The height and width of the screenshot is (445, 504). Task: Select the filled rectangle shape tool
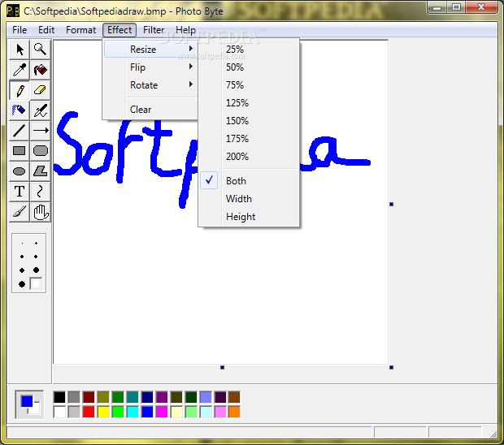click(x=20, y=151)
